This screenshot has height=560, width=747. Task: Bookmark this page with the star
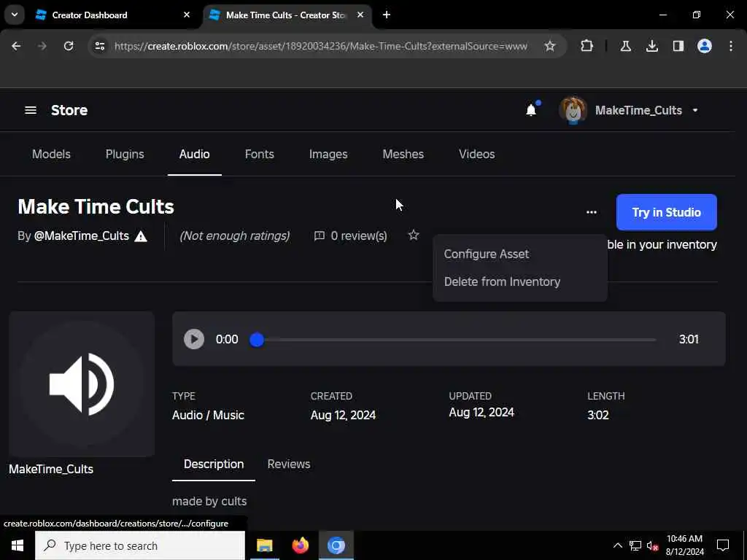coord(550,46)
